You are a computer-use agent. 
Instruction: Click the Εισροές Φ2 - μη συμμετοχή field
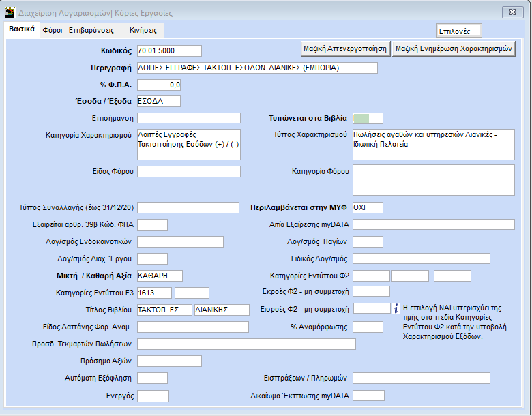[x=372, y=308]
